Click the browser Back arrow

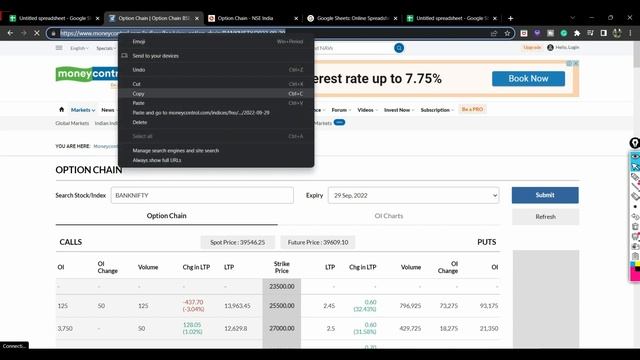(10, 33)
